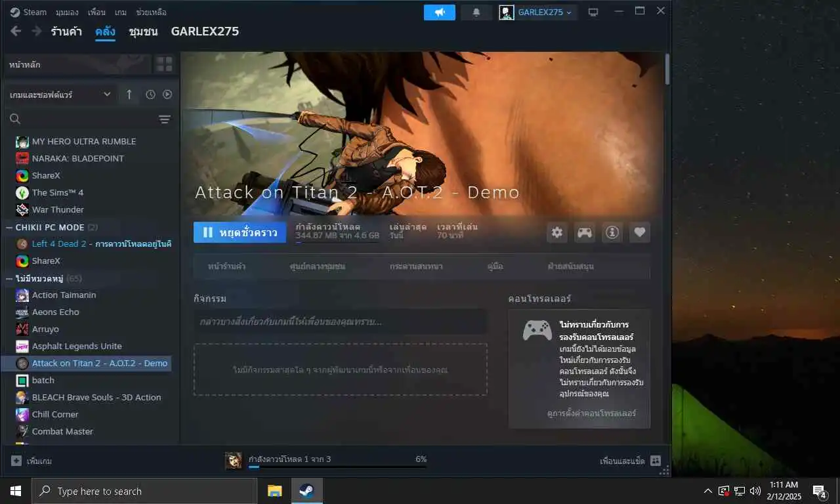The height and width of the screenshot is (504, 840).
Task: Open the community hub tab
Action: click(318, 266)
